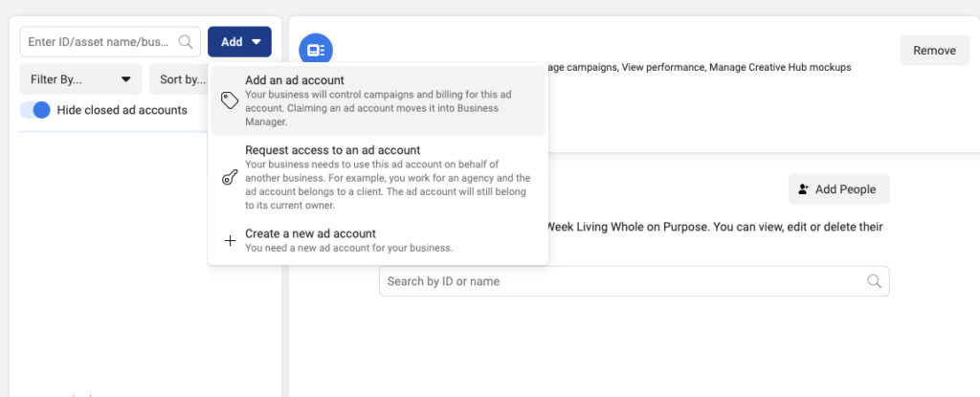Viewport: 980px width, 397px height.
Task: Collapse the Add dropdown button
Action: pyautogui.click(x=239, y=42)
